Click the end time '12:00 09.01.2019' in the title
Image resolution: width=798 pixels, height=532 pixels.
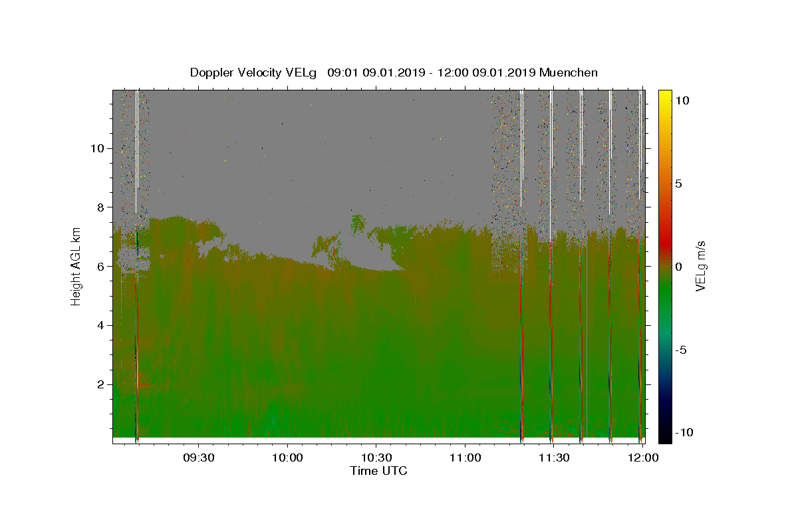pyautogui.click(x=487, y=72)
